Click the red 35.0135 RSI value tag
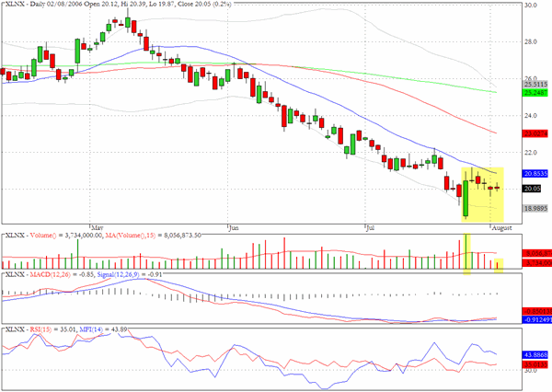The height and width of the screenshot is (392, 552). pyautogui.click(x=535, y=363)
